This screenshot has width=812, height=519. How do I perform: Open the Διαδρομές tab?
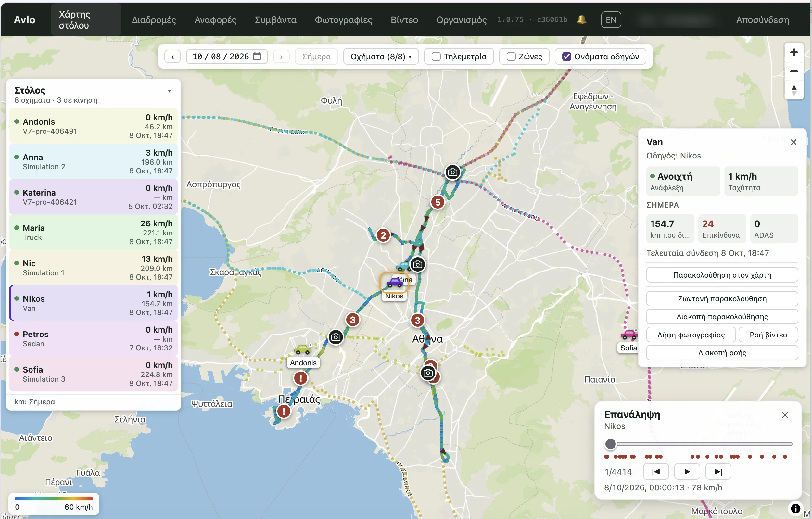(154, 20)
